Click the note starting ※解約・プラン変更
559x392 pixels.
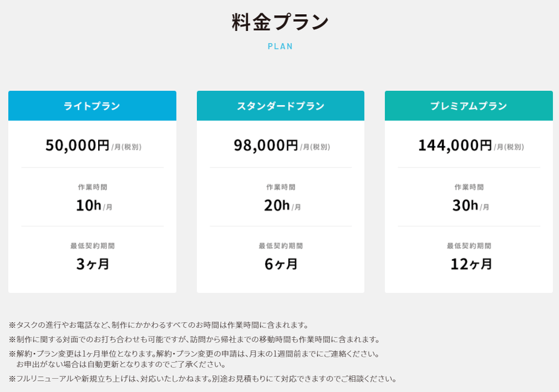pyautogui.click(x=194, y=353)
